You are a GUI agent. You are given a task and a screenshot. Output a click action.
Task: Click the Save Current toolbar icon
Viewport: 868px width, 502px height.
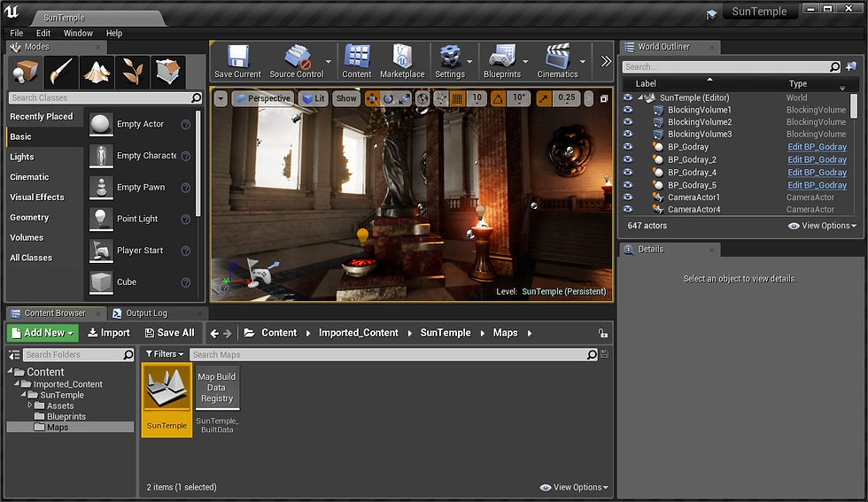(x=238, y=57)
